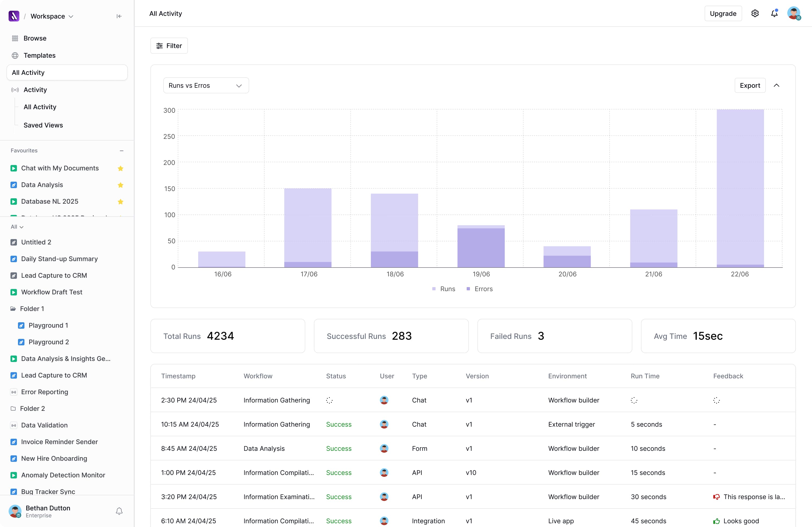This screenshot has width=812, height=527.
Task: Collapse the sidebar with arrow icon
Action: [119, 16]
